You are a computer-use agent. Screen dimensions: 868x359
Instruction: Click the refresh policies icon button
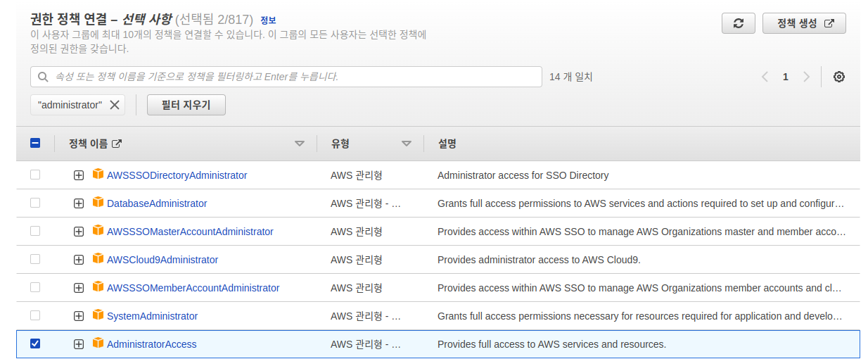pyautogui.click(x=739, y=23)
